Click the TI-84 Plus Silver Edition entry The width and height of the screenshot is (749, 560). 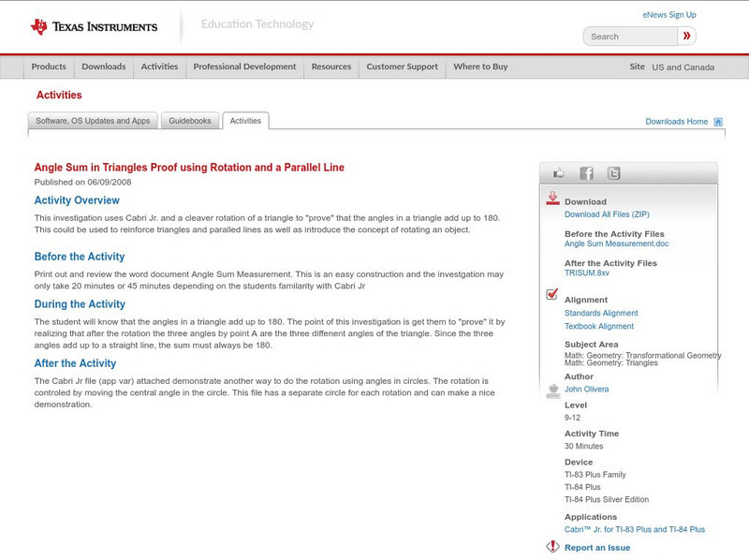pyautogui.click(x=607, y=500)
